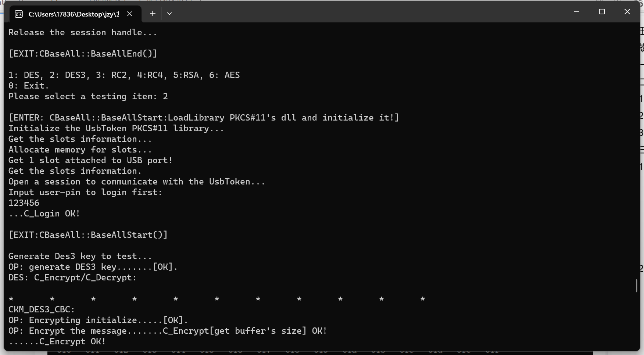Click the entered PIN 123456 line

[x=24, y=203]
